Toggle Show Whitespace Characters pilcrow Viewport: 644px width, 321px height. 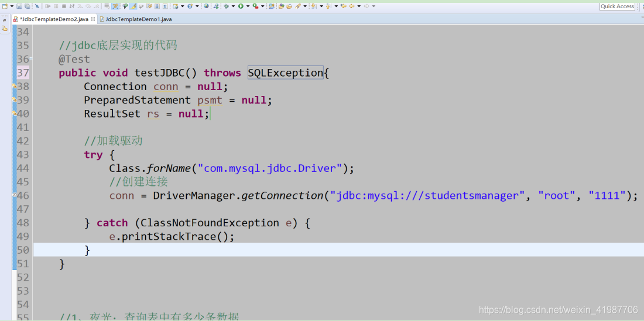165,6
